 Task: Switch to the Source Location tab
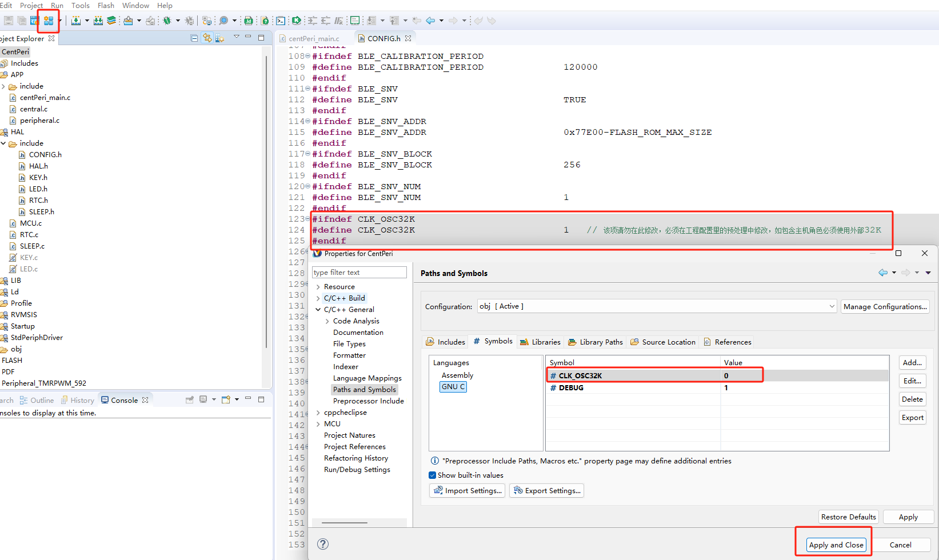pyautogui.click(x=663, y=342)
